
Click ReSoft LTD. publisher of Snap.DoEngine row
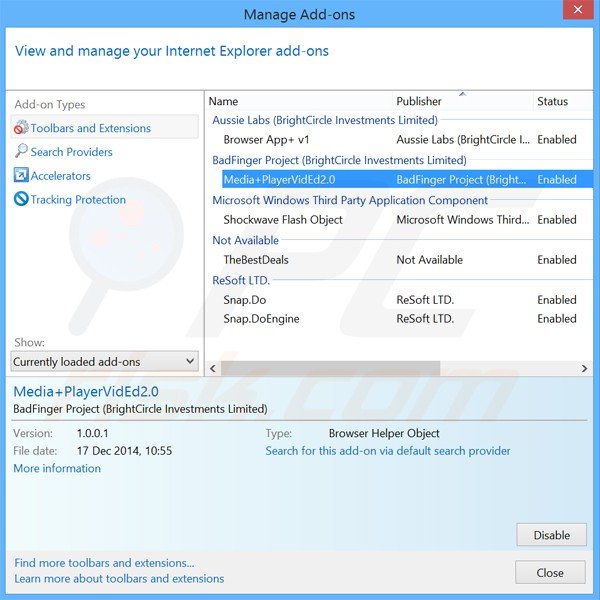tap(425, 318)
